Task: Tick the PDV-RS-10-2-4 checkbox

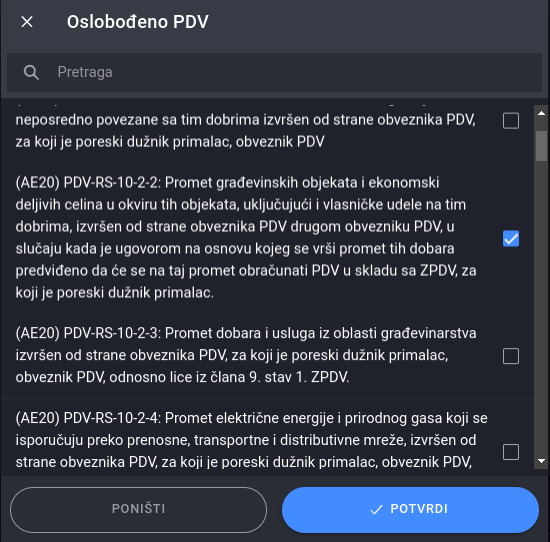Action: click(511, 451)
